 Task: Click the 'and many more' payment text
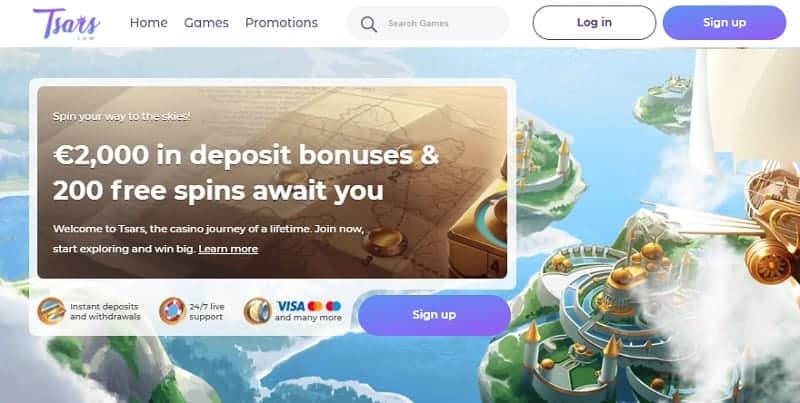pyautogui.click(x=308, y=318)
